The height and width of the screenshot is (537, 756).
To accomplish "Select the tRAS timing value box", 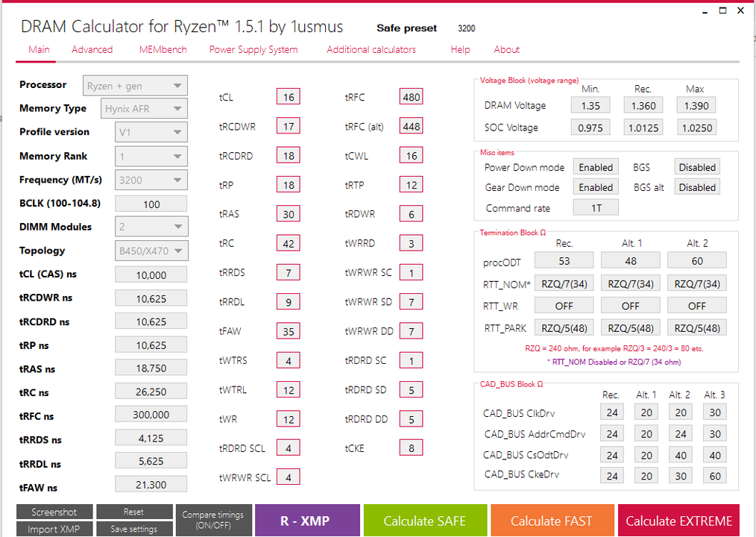I will (289, 214).
